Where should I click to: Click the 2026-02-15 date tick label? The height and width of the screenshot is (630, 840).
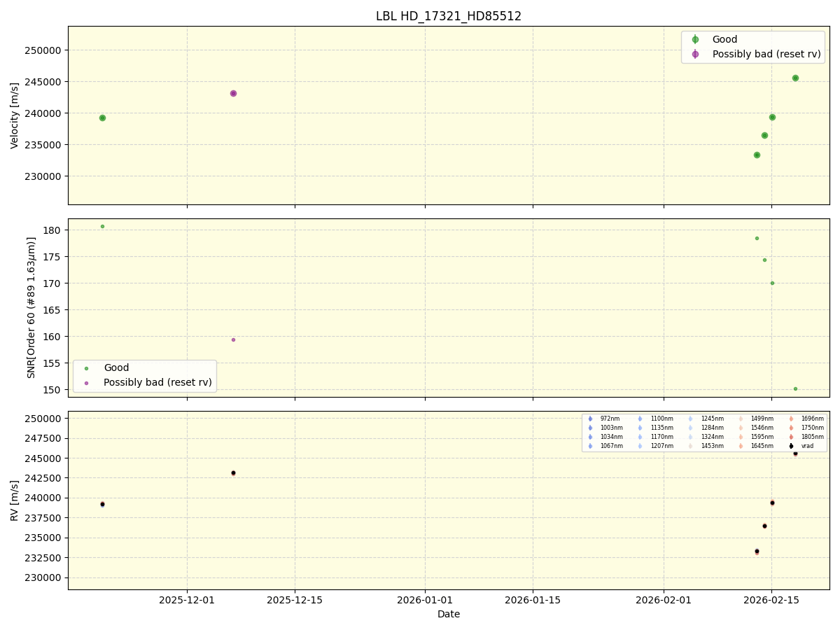click(x=771, y=600)
